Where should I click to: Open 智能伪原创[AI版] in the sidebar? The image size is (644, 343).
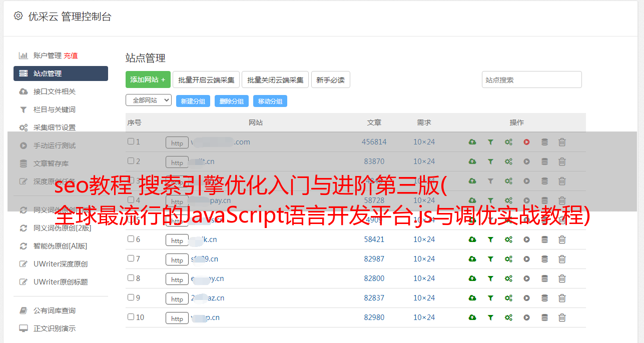tap(61, 246)
